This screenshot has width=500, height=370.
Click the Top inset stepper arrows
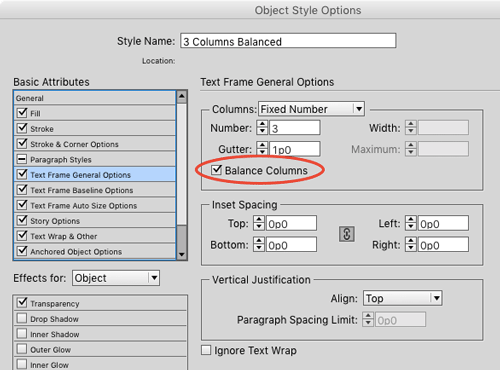(x=259, y=223)
